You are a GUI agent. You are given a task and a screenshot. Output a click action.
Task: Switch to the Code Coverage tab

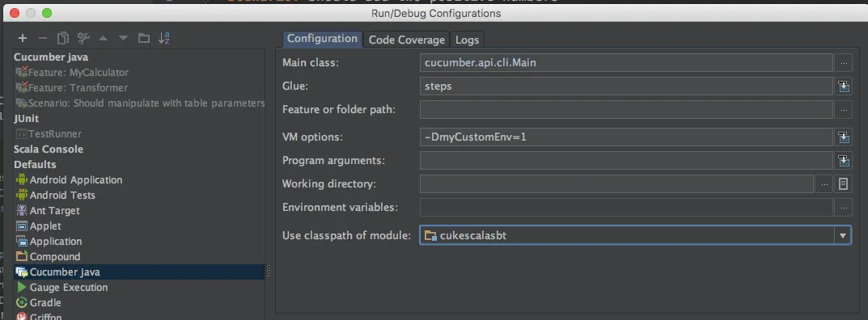tap(406, 40)
